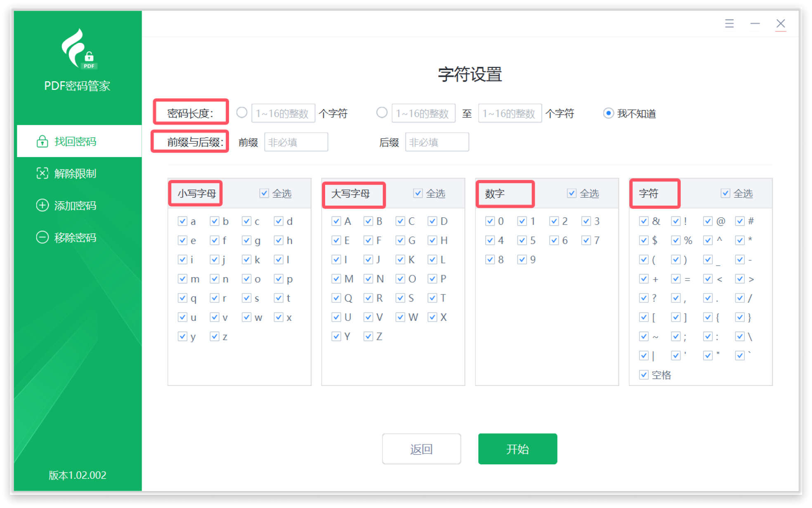Uncheck the + symbol checkbox
The height and width of the screenshot is (508, 812).
click(644, 279)
